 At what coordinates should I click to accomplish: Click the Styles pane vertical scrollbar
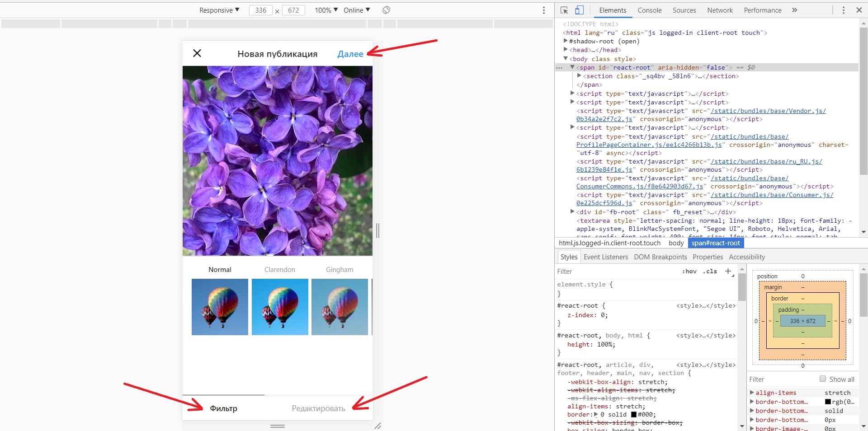point(742,287)
